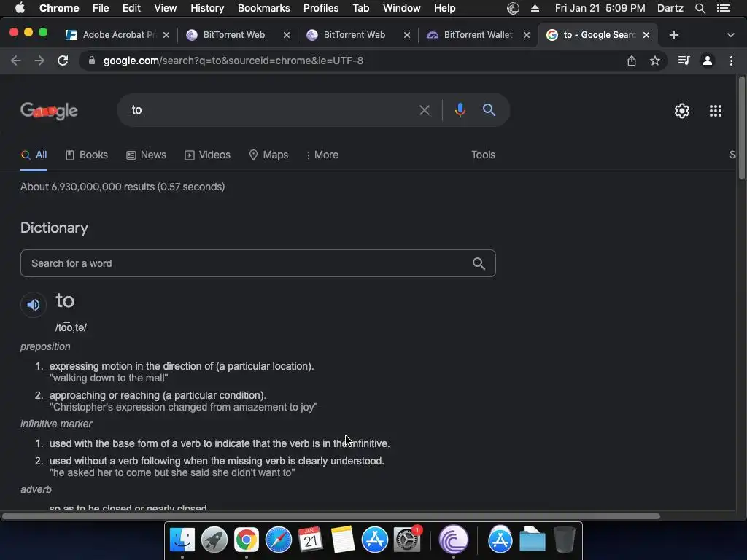Click the address bar URL
The width and height of the screenshot is (747, 560).
pyautogui.click(x=233, y=61)
